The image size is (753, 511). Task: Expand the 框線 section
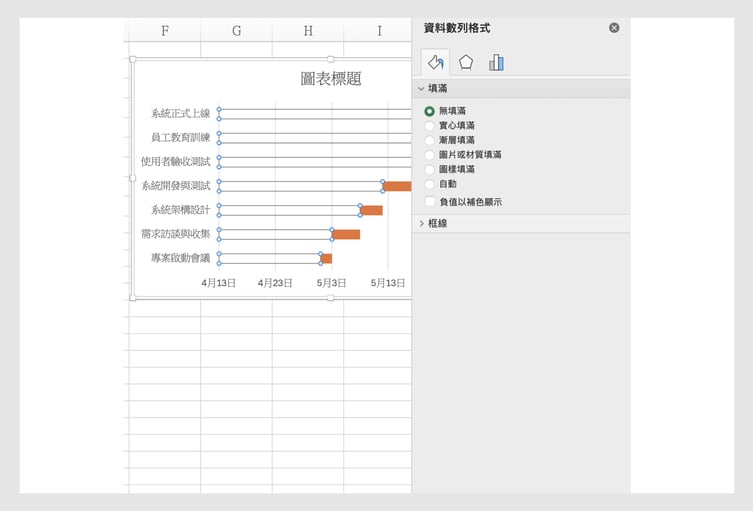pyautogui.click(x=421, y=223)
